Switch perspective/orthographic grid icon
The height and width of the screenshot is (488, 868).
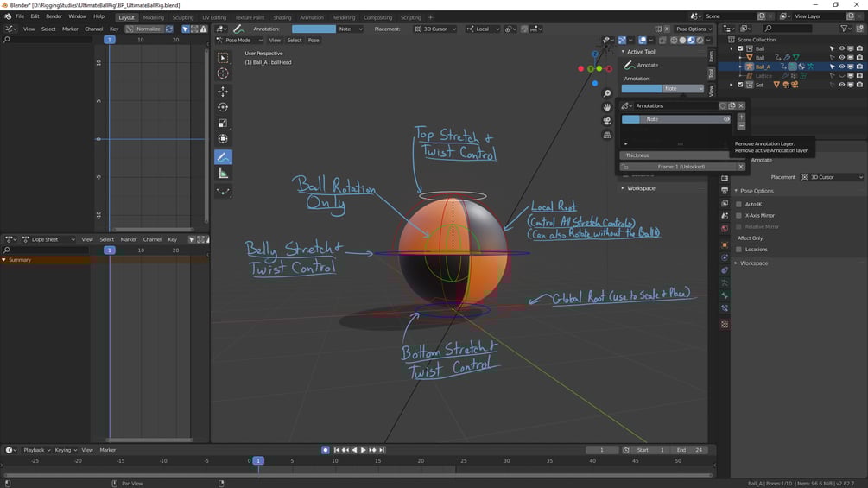coord(607,135)
